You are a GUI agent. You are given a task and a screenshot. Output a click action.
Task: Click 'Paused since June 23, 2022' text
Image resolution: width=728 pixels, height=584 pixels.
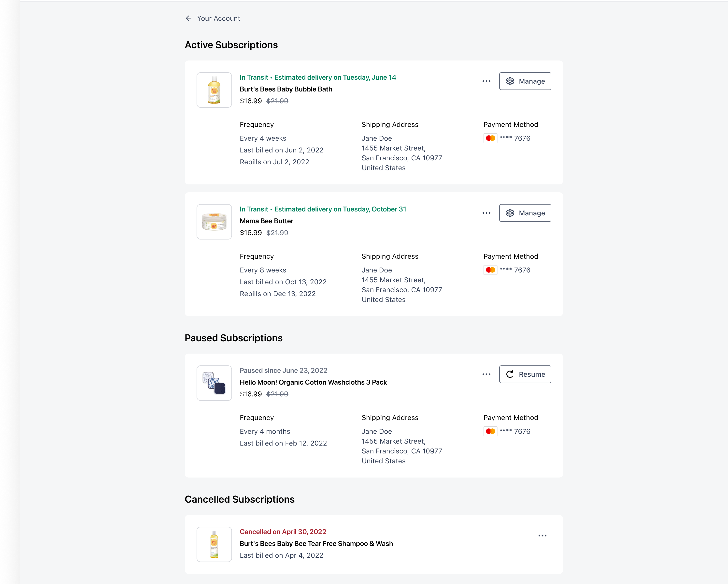pyautogui.click(x=284, y=370)
